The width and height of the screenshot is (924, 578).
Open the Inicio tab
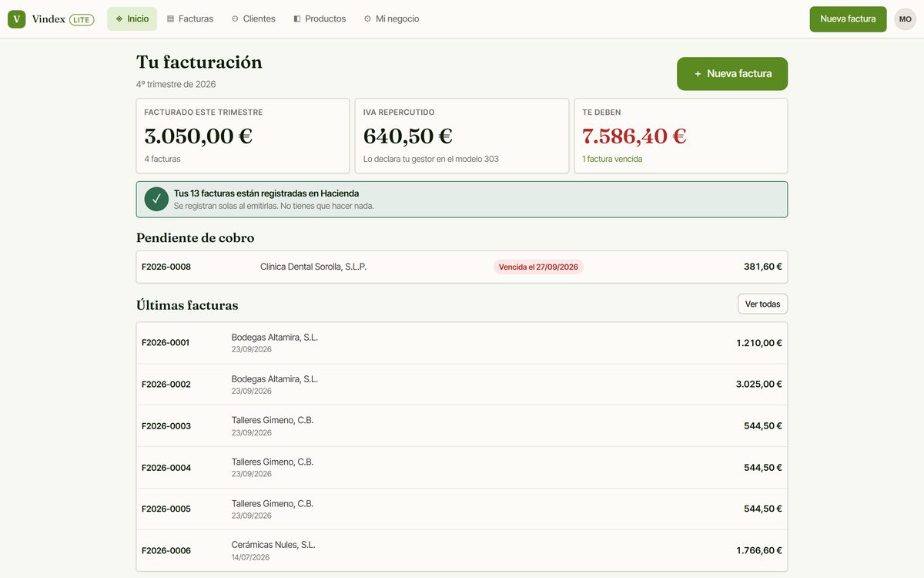[132, 19]
